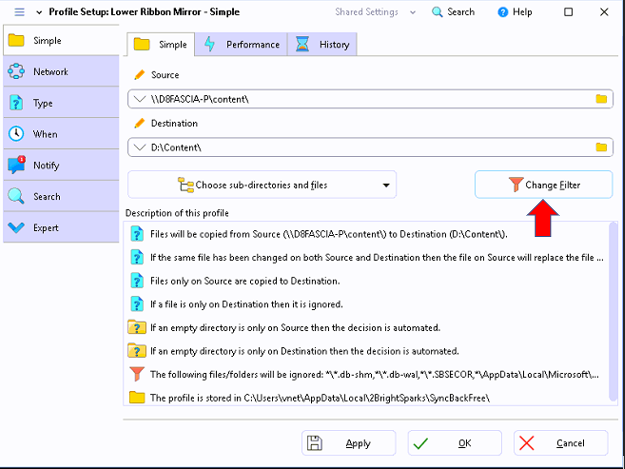Expand the Destination path dropdown

[x=140, y=147]
